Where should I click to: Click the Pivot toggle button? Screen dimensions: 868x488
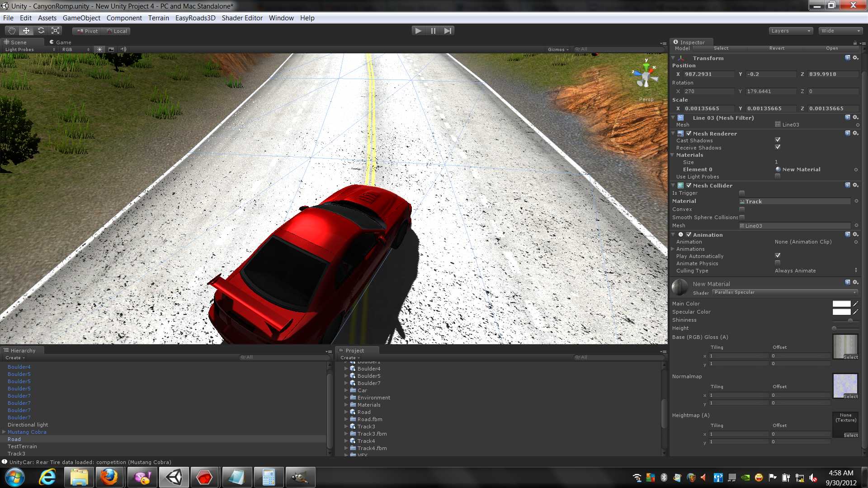tap(87, 31)
